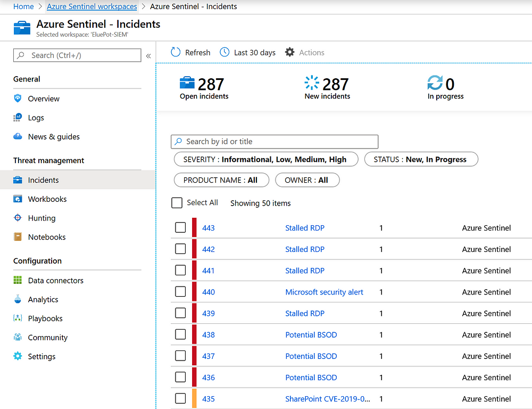
Task: Click the Refresh button label
Action: [197, 53]
